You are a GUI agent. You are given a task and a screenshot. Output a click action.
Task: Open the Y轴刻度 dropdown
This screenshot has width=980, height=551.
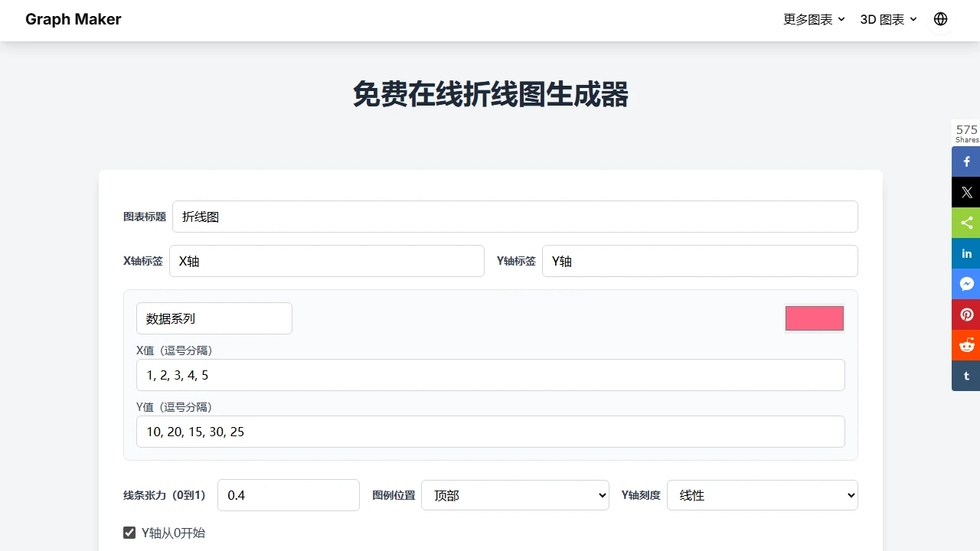[762, 495]
